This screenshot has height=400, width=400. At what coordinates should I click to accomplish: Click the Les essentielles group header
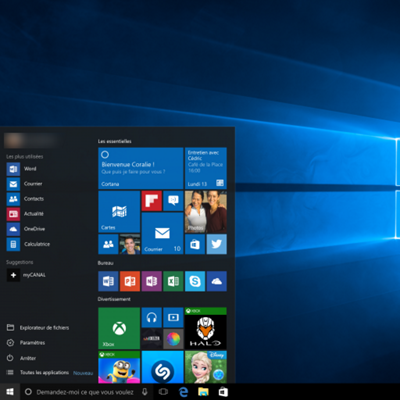pyautogui.click(x=115, y=141)
